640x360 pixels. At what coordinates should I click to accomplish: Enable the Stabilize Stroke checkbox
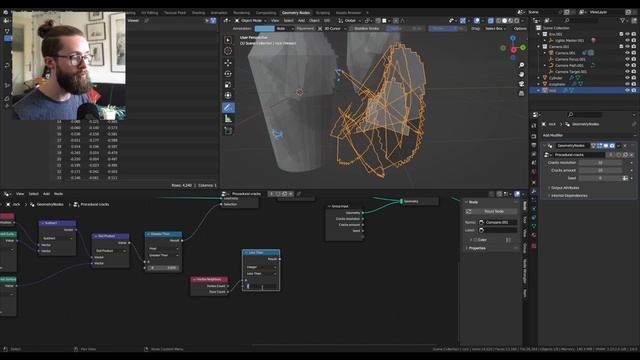(351, 29)
